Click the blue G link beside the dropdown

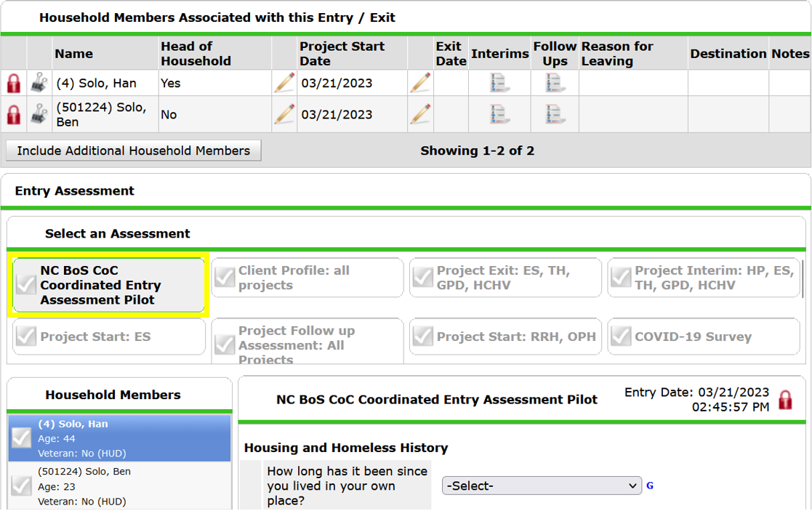coord(649,486)
